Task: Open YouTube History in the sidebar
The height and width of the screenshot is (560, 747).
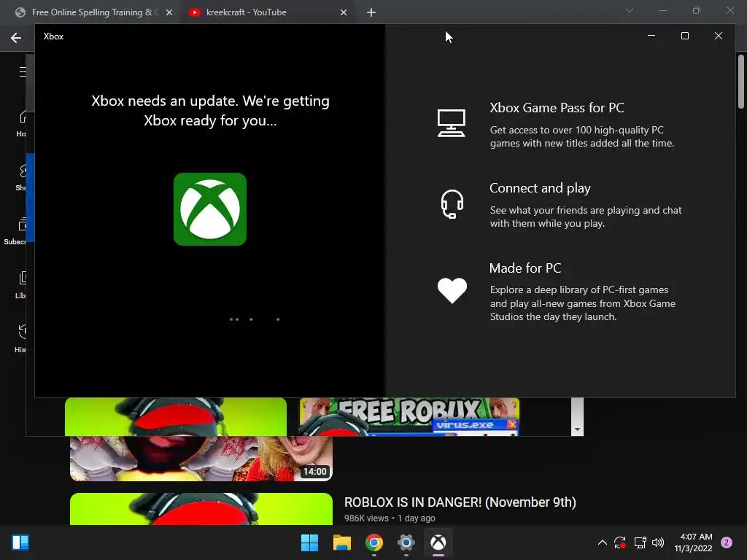Action: (x=21, y=338)
